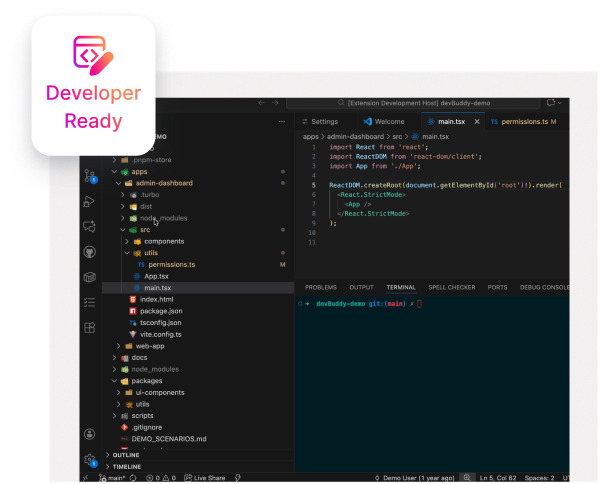The height and width of the screenshot is (484, 600).
Task: Open the PORTS panel tab
Action: click(497, 287)
